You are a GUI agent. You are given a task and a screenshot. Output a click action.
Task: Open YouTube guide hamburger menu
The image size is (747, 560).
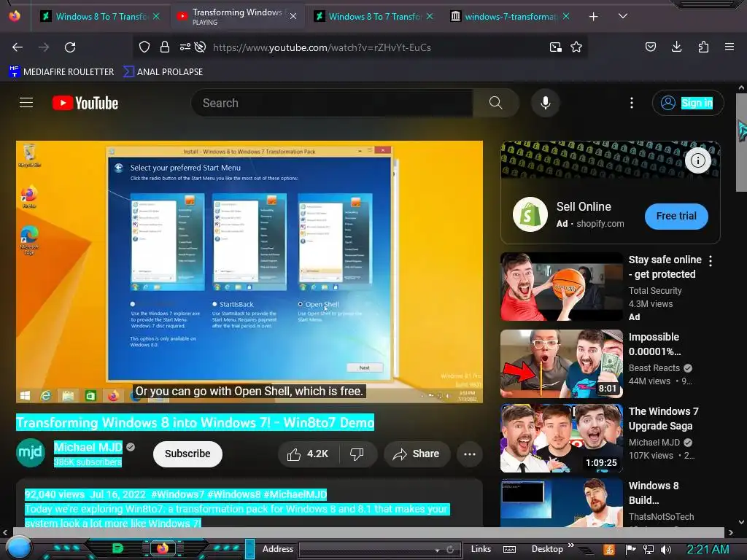(26, 102)
